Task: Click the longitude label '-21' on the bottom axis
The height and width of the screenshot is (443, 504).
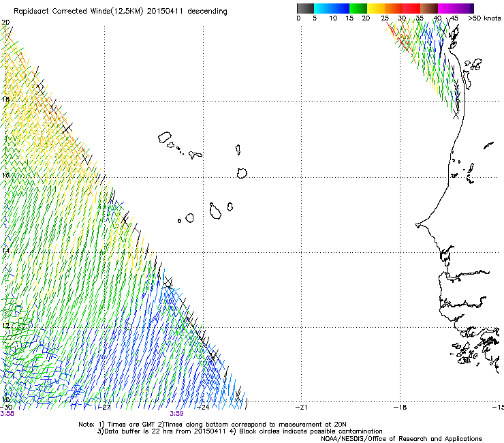Action: tap(301, 408)
